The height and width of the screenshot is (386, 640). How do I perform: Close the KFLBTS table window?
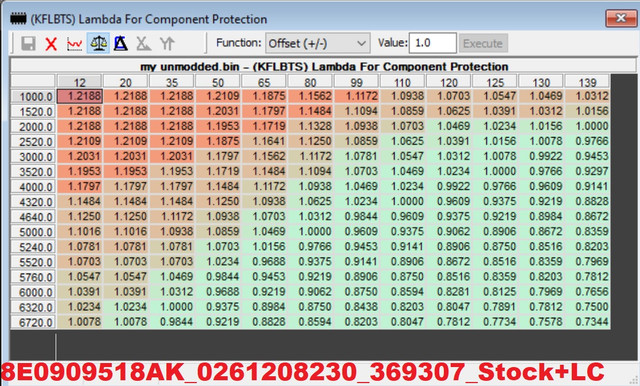pyautogui.click(x=621, y=18)
